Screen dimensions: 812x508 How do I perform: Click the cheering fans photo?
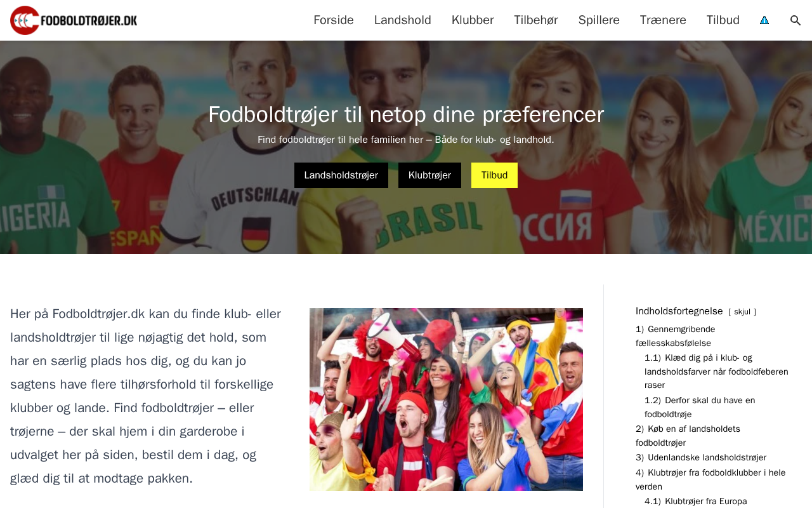[446, 399]
